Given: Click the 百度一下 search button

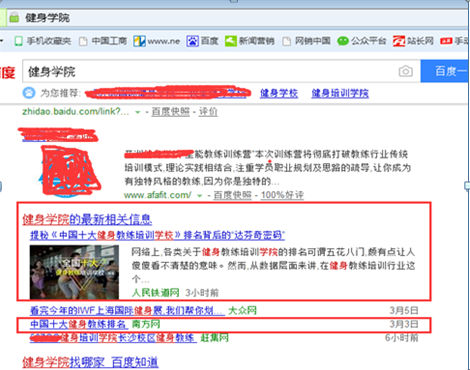Looking at the screenshot, I should 445,71.
